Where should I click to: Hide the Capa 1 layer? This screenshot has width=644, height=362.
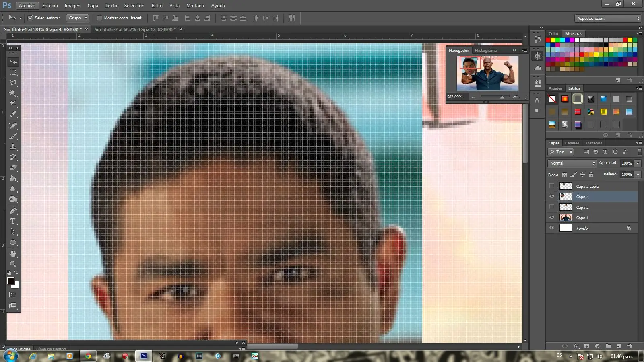coord(551,218)
